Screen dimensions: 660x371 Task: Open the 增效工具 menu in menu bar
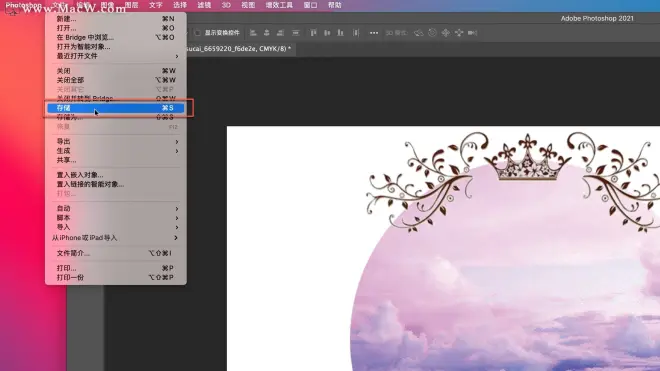(279, 5)
